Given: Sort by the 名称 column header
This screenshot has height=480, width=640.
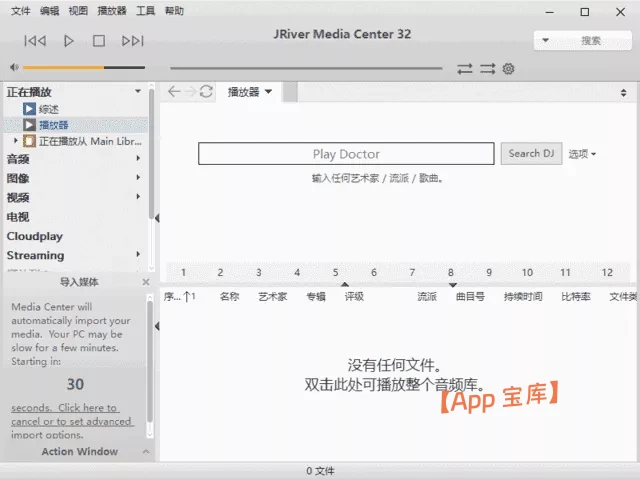Looking at the screenshot, I should (x=229, y=297).
